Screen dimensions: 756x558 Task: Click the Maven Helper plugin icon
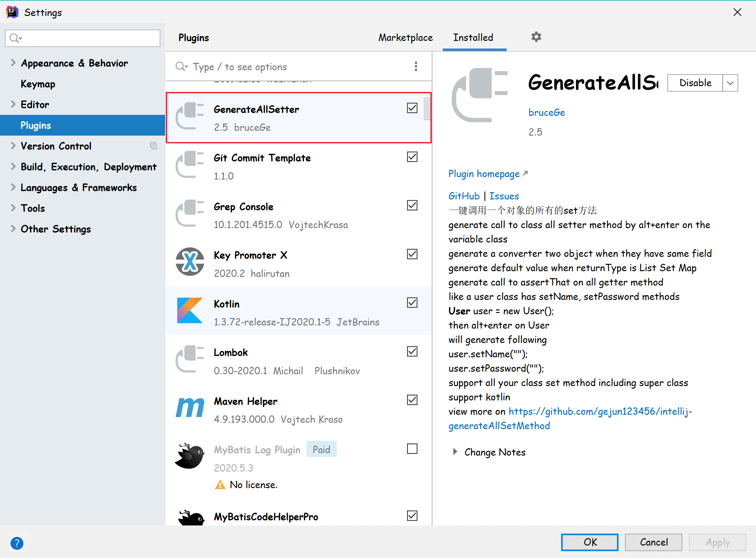(190, 408)
